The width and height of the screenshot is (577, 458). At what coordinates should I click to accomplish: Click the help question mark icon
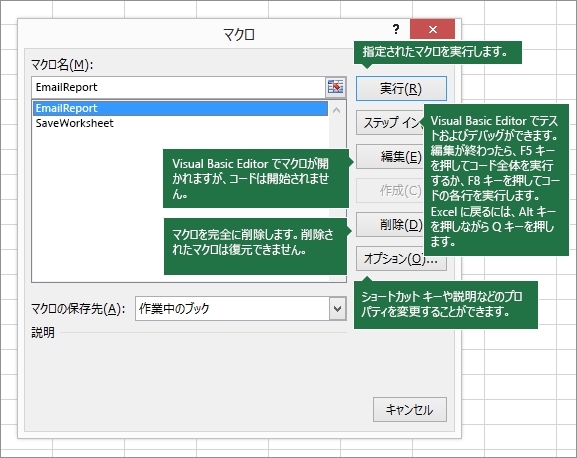point(396,29)
